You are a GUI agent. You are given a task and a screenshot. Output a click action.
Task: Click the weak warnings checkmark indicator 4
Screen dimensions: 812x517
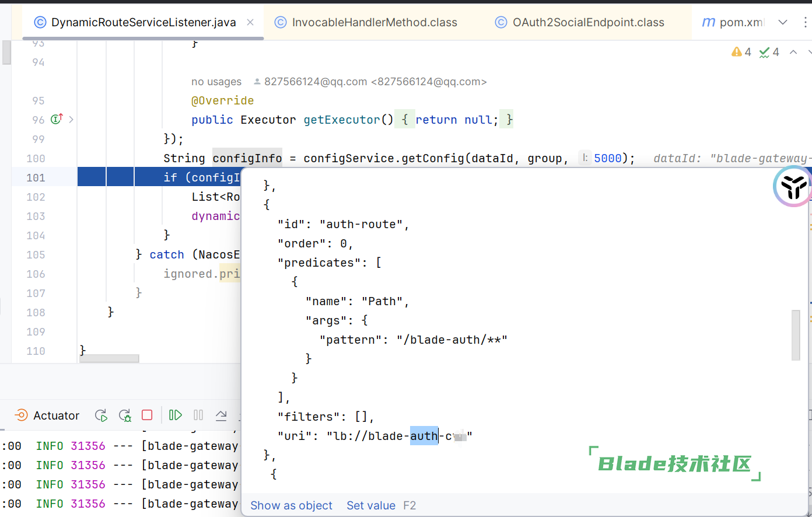tap(769, 52)
